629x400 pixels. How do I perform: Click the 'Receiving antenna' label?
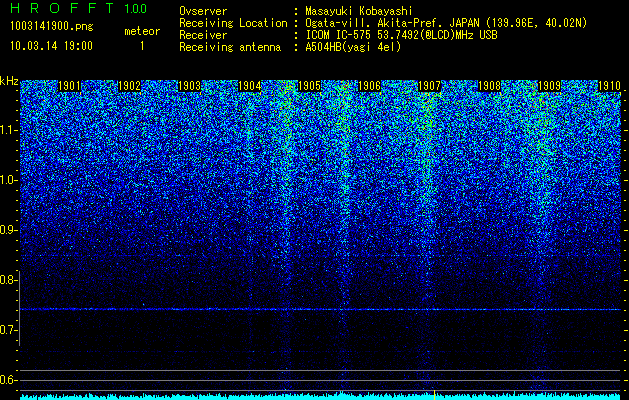click(230, 47)
